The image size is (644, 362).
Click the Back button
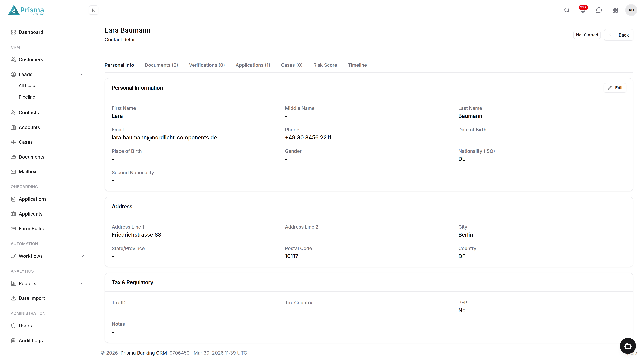coord(619,35)
